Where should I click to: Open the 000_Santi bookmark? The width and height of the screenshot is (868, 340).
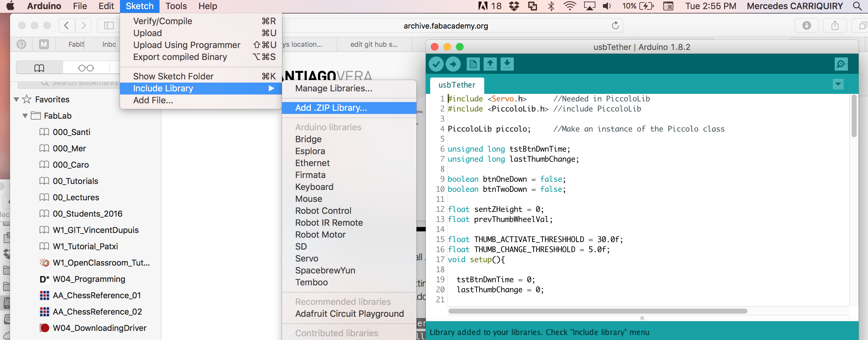[71, 132]
